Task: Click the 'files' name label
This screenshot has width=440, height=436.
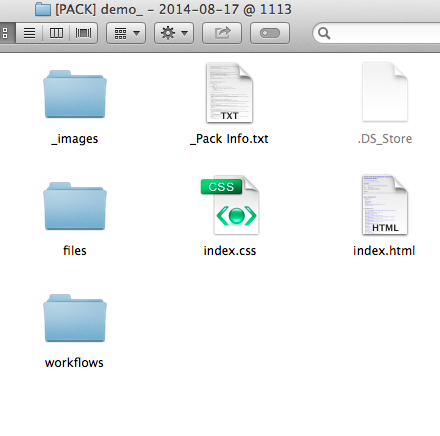Action: 75,251
